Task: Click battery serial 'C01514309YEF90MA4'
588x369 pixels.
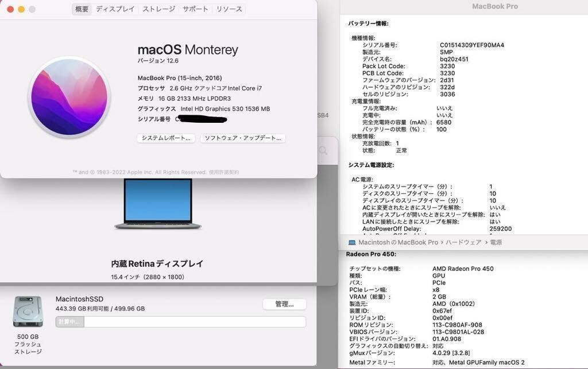Action: coord(472,45)
